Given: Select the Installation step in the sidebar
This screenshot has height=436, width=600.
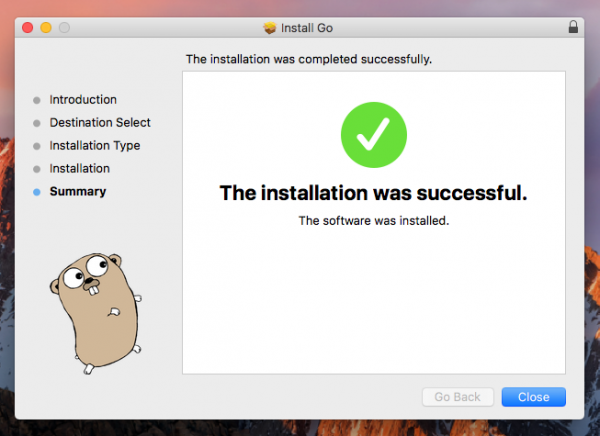Looking at the screenshot, I should pos(80,169).
